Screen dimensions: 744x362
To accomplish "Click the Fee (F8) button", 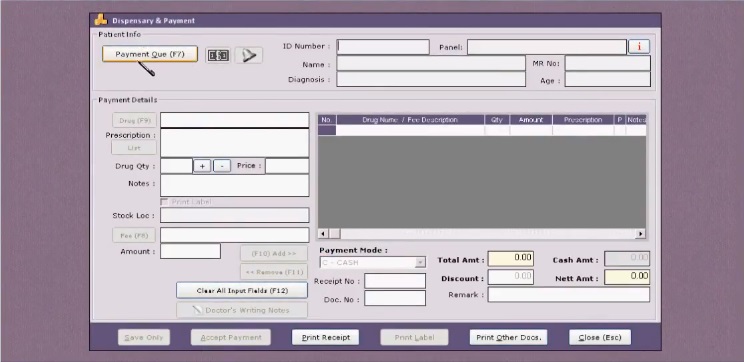I will [x=134, y=235].
